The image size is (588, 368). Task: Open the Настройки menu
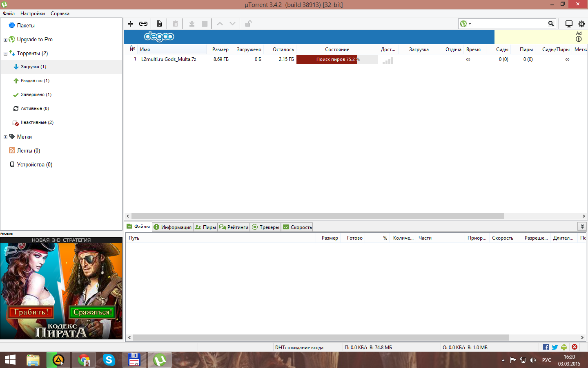[33, 13]
